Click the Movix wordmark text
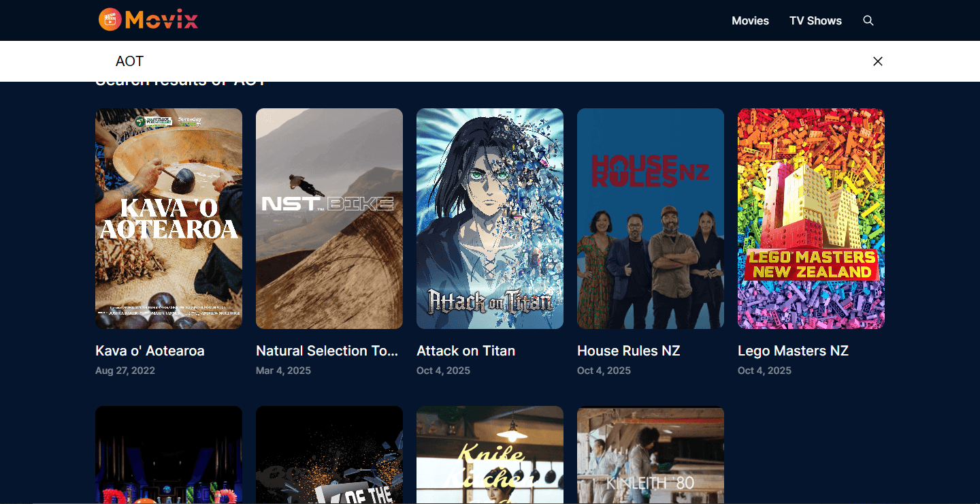 pyautogui.click(x=162, y=19)
